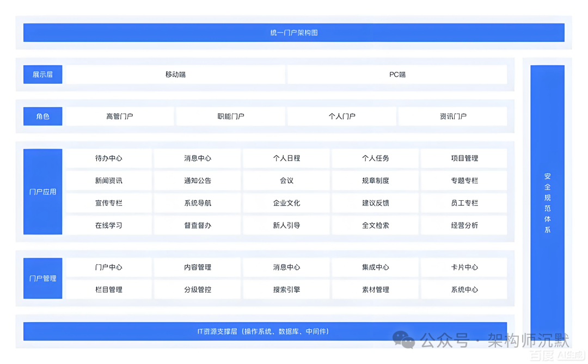The width and height of the screenshot is (588, 364).
Task: 点击角色行的高管门户
Action: [119, 116]
